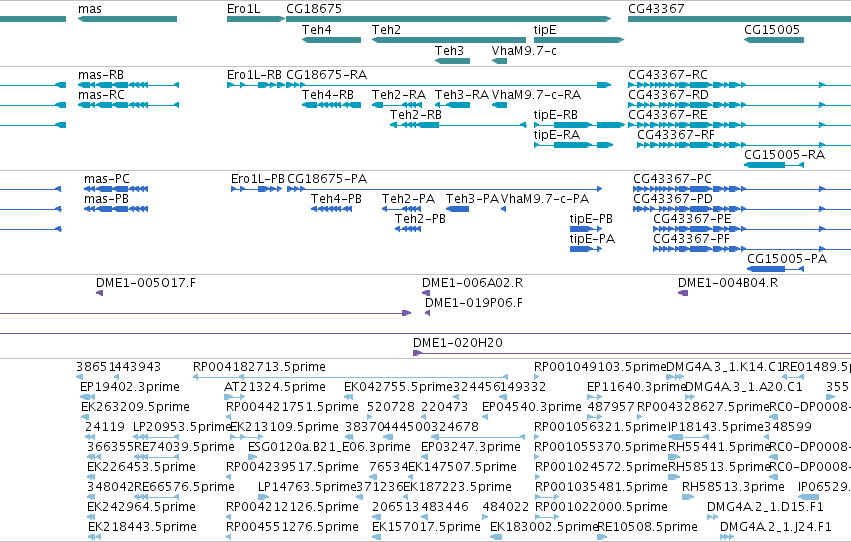This screenshot has width=851, height=542.
Task: Click the mas-PC protein feature
Action: 116,189
